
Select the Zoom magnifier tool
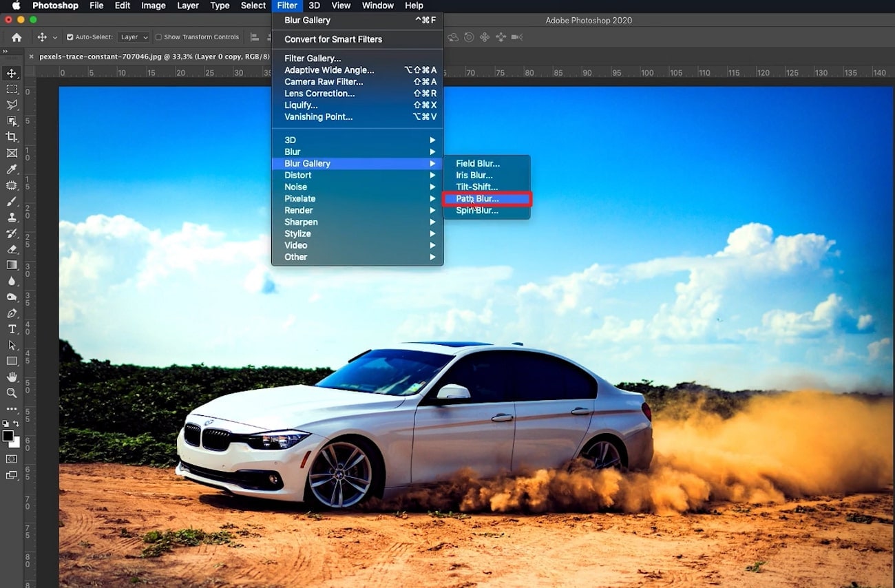click(x=12, y=392)
